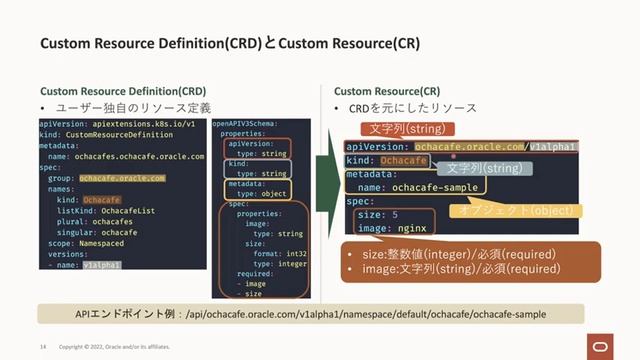640x360 pixels.
Task: Click the line 'apiVersion: apiextensions.k8s.io/v1'
Action: click(x=117, y=124)
